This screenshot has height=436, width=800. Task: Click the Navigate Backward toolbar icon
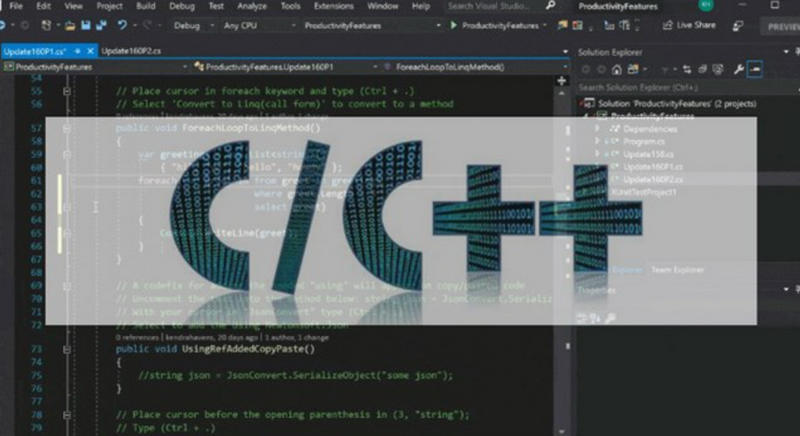[3, 25]
